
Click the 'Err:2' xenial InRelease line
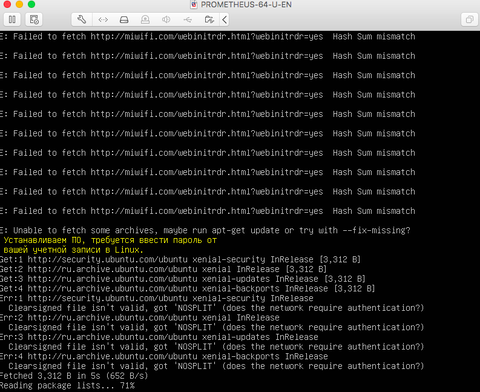[x=140, y=317]
